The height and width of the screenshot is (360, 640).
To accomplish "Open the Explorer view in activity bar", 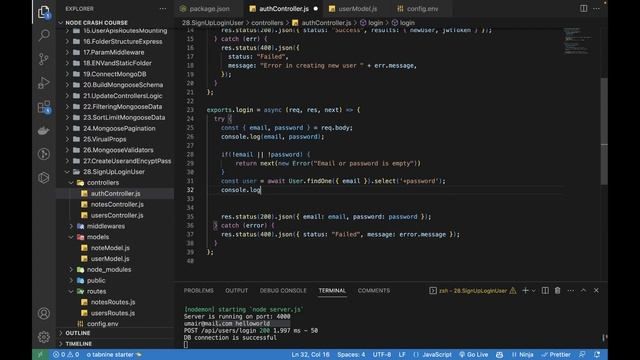I will (x=44, y=13).
